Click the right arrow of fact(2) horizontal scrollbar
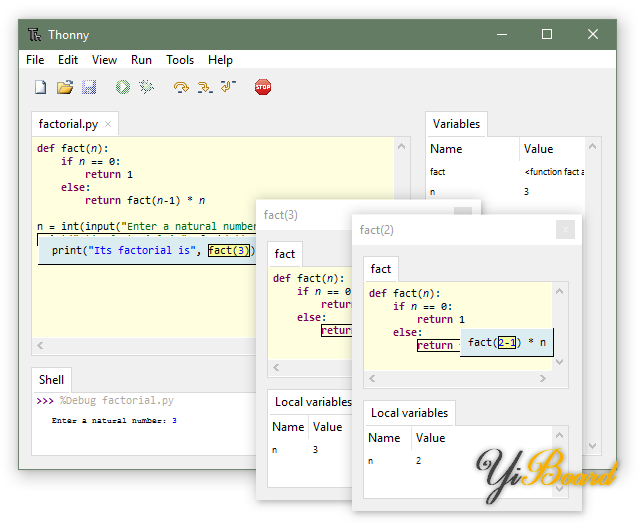This screenshot has width=637, height=525. point(542,380)
